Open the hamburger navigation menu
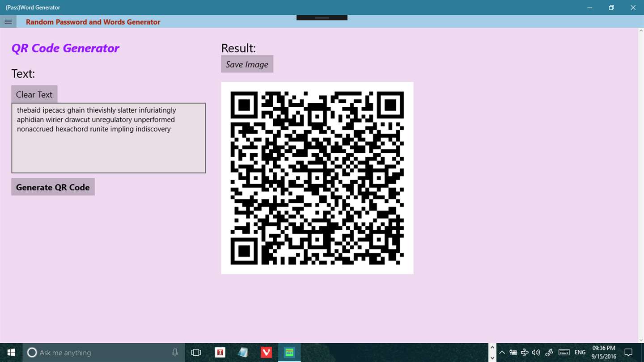Image resolution: width=644 pixels, height=362 pixels. coord(8,22)
